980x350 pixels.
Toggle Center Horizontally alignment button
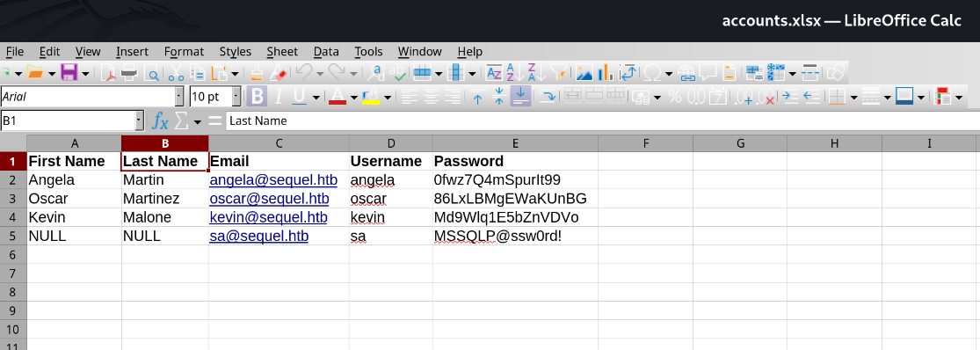[431, 96]
